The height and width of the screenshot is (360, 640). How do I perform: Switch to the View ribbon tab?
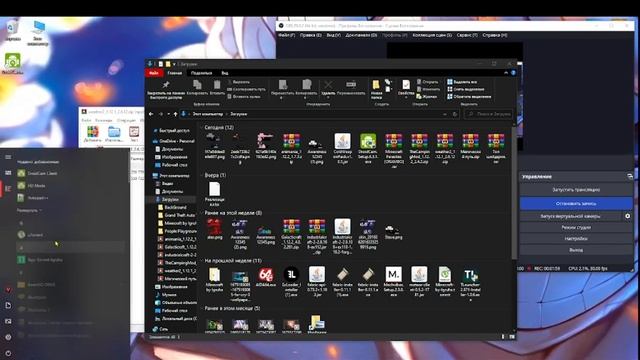click(225, 73)
